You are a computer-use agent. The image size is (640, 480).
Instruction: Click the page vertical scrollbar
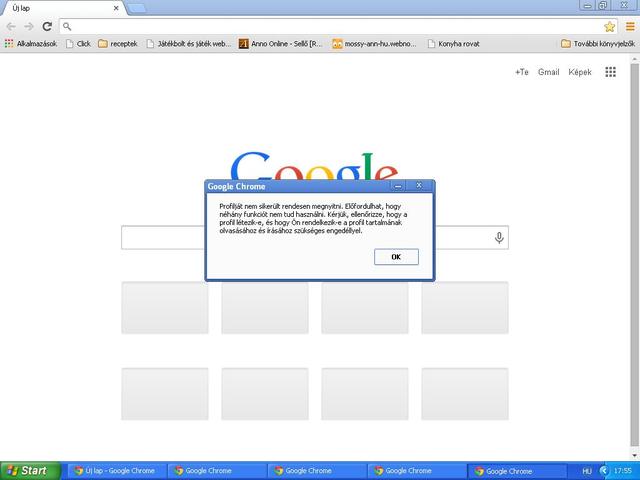(x=635, y=253)
